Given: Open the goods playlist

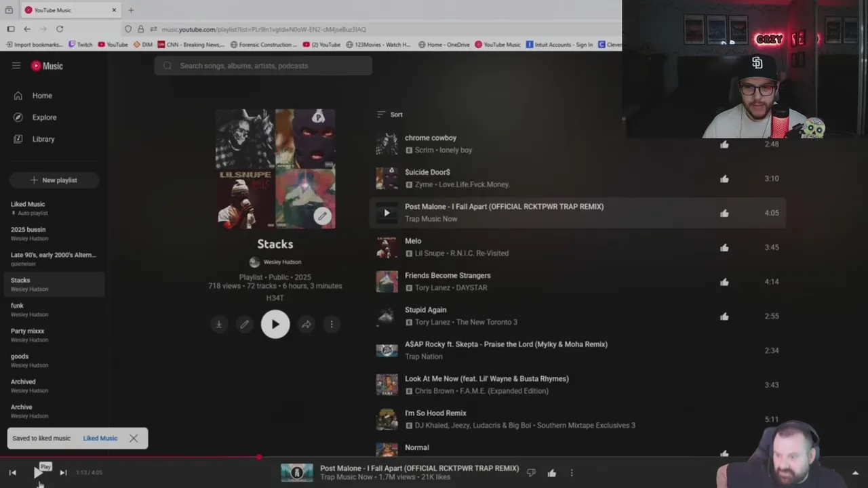Looking at the screenshot, I should pyautogui.click(x=54, y=361).
